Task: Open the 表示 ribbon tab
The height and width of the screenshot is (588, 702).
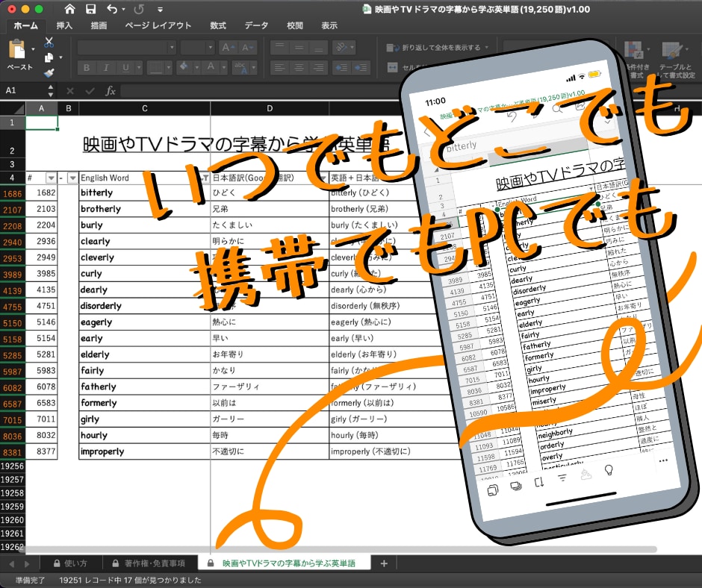Action: (x=329, y=25)
